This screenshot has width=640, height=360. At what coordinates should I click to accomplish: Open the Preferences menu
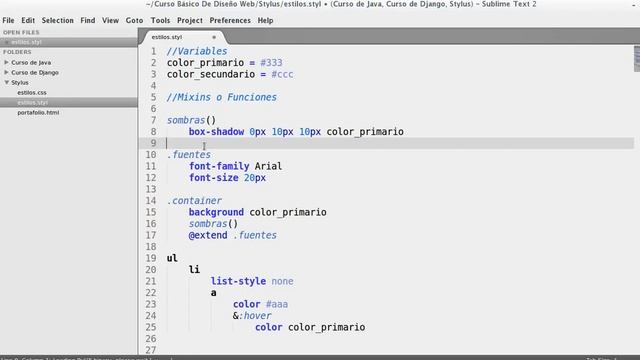click(x=230, y=20)
